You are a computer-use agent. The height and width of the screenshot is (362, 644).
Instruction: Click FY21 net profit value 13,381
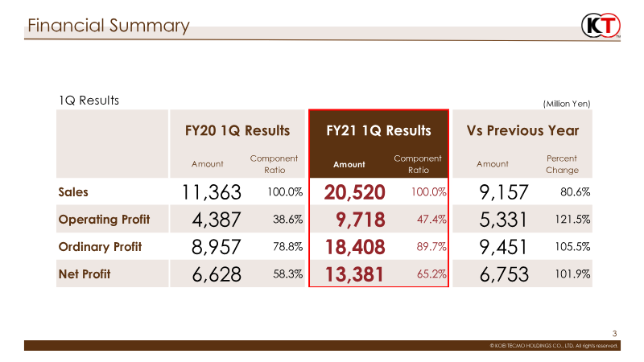[x=355, y=274]
